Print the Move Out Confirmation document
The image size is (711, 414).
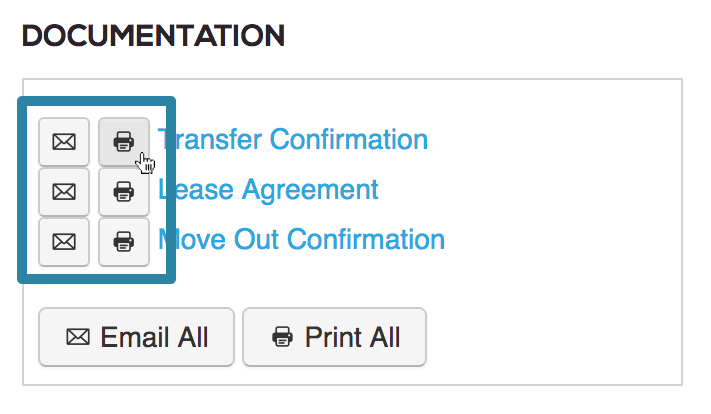click(x=124, y=242)
